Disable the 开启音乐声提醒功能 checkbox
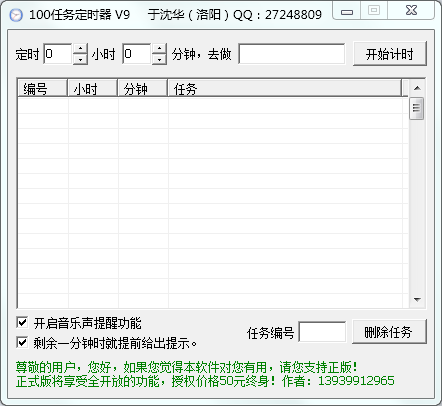The width and height of the screenshot is (442, 406). point(22,322)
